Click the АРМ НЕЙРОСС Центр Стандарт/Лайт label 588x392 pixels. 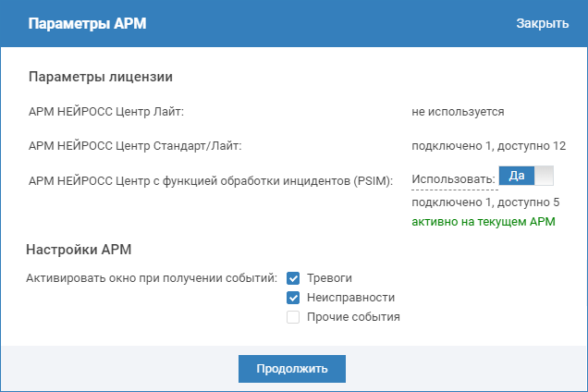tap(135, 145)
